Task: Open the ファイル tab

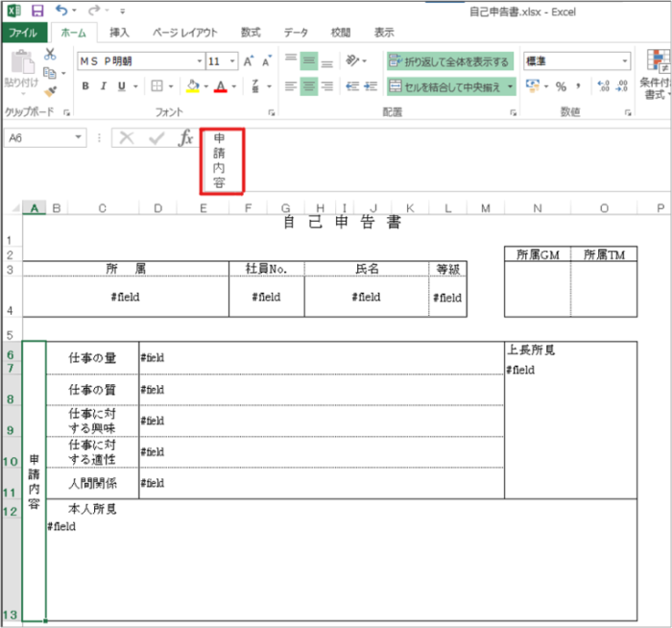Action: (x=24, y=33)
